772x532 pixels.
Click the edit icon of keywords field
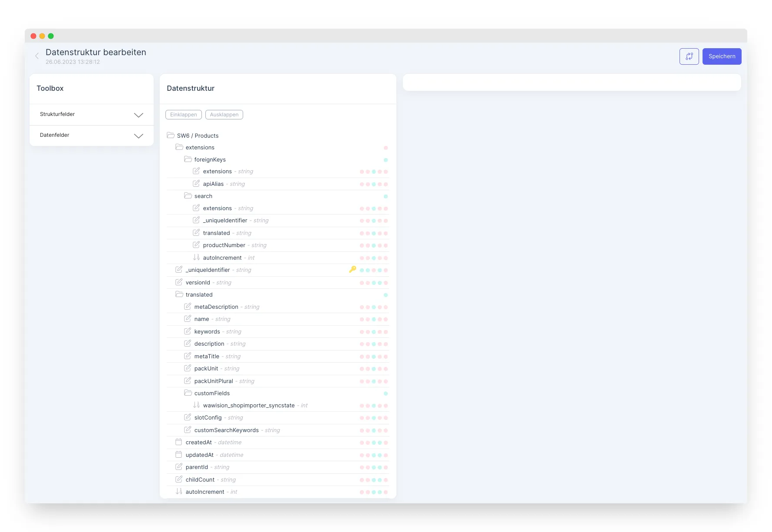tap(188, 331)
